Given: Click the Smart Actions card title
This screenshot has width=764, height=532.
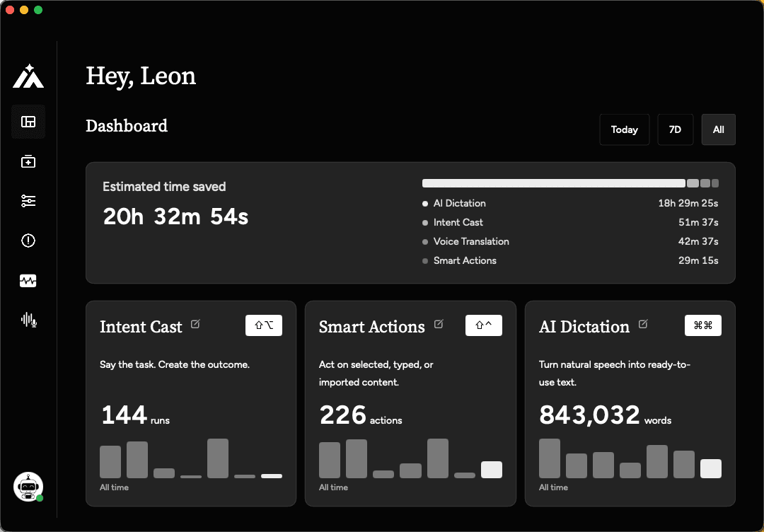Looking at the screenshot, I should (x=372, y=326).
